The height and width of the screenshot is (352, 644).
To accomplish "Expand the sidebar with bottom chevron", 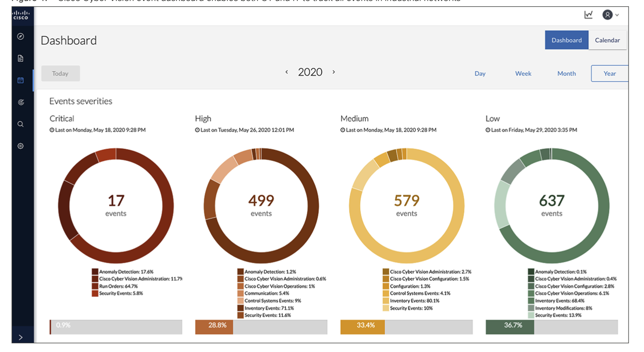I will (20, 337).
